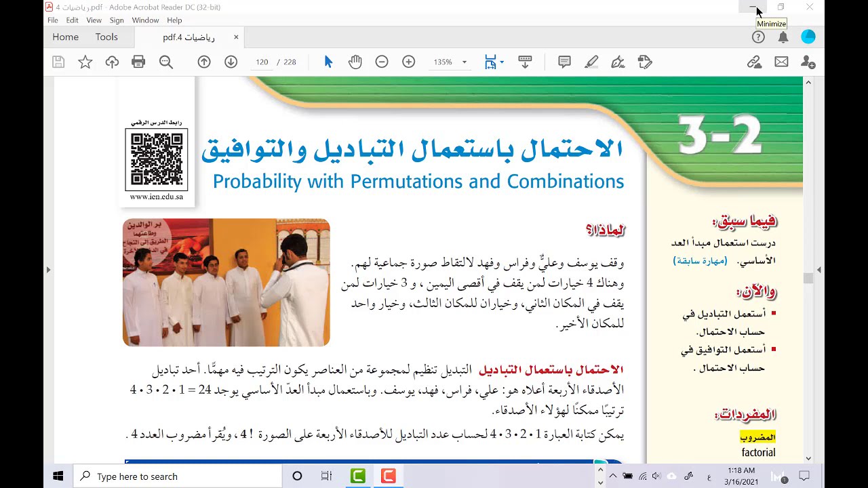Open the zoom level dropdown arrow
The width and height of the screenshot is (868, 488).
tap(465, 62)
